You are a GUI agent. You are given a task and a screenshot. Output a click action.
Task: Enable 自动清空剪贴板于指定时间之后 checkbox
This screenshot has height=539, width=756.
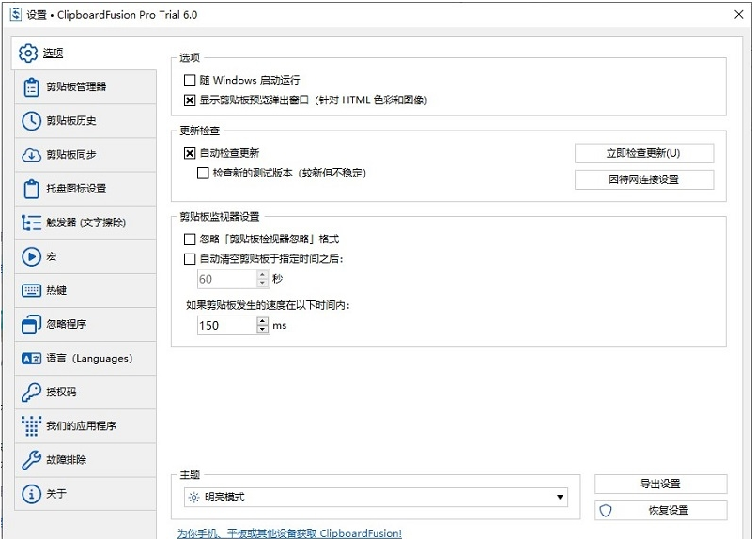tap(190, 259)
